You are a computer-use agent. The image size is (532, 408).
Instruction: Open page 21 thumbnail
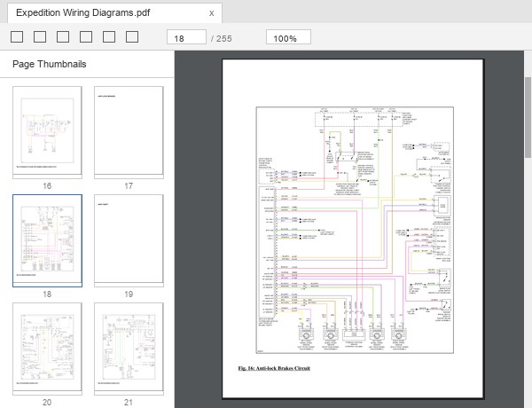[x=129, y=349]
